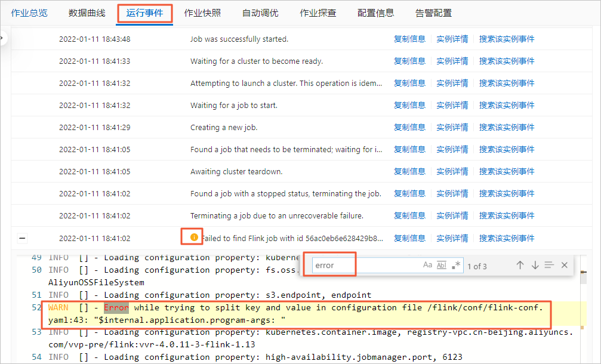Click 搜索该实例事件 for 'Failed to find Flink job'

tap(507, 238)
